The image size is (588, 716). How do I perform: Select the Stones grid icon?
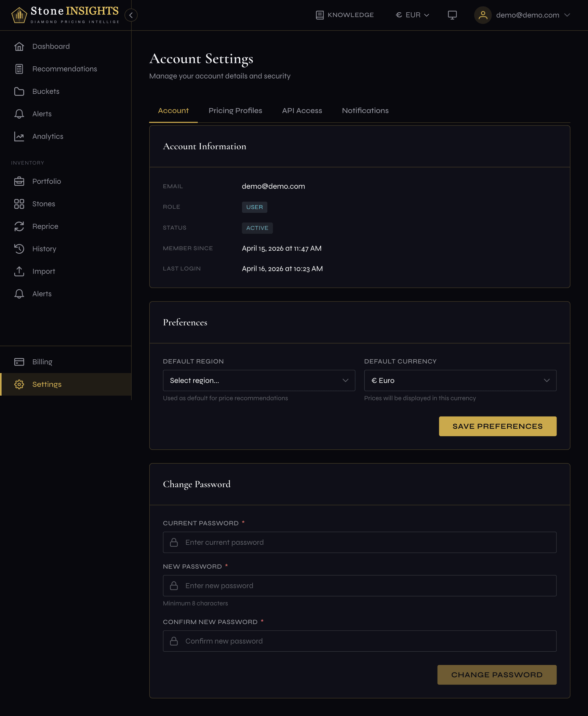pos(19,204)
